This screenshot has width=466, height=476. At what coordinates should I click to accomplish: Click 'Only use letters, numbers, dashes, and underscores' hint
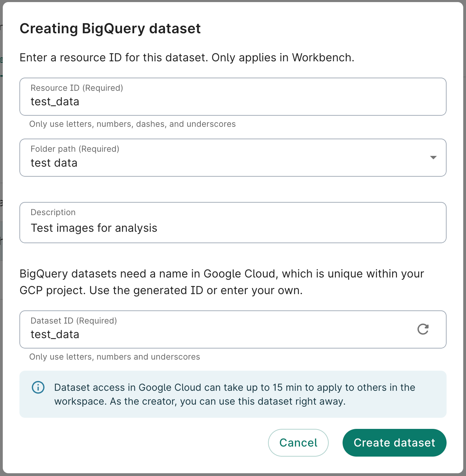[x=132, y=124]
